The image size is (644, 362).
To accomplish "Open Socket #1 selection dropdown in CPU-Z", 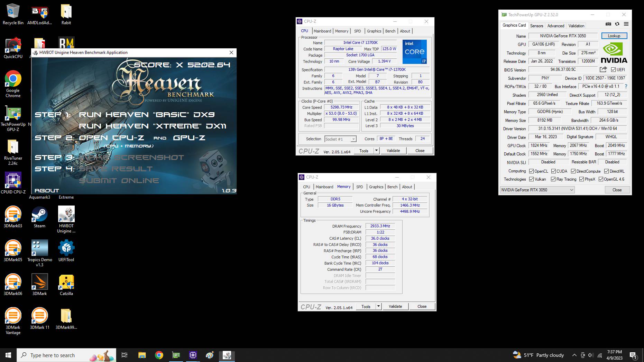I will (340, 139).
